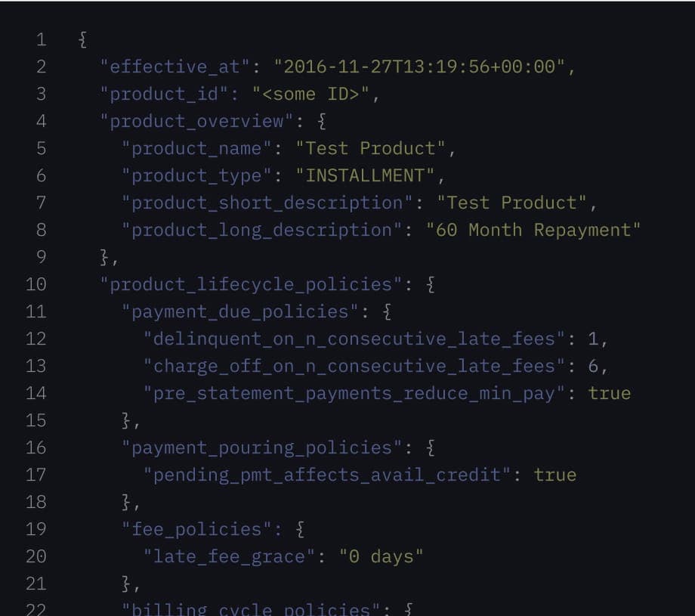695x616 pixels.
Task: Click the timestamp value 2016-11-27T13:19:56+00:00
Action: (419, 67)
